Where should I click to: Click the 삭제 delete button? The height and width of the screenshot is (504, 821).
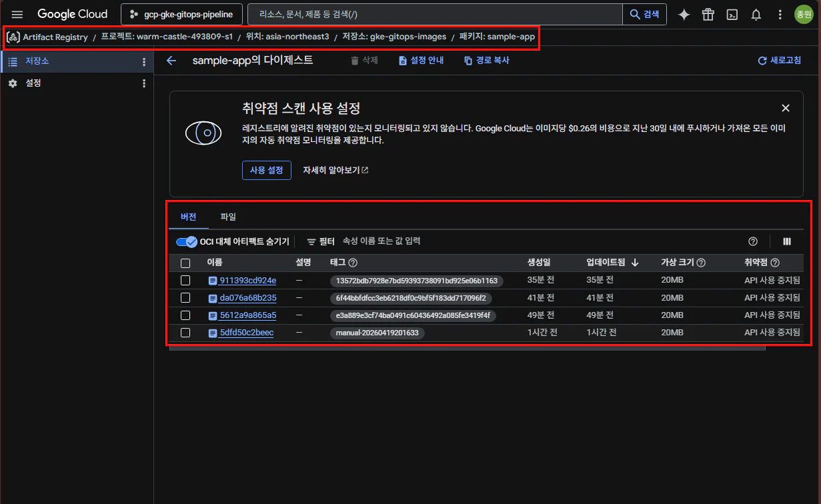click(x=364, y=61)
